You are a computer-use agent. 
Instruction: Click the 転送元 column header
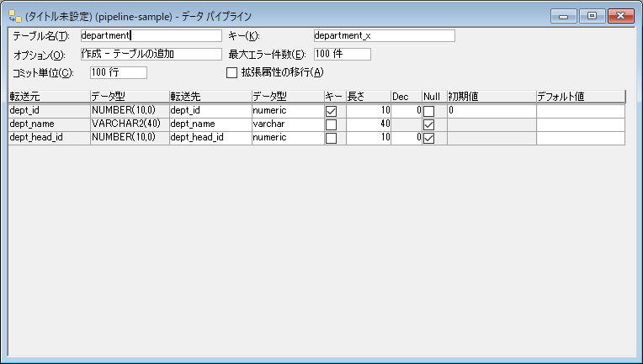[48, 97]
